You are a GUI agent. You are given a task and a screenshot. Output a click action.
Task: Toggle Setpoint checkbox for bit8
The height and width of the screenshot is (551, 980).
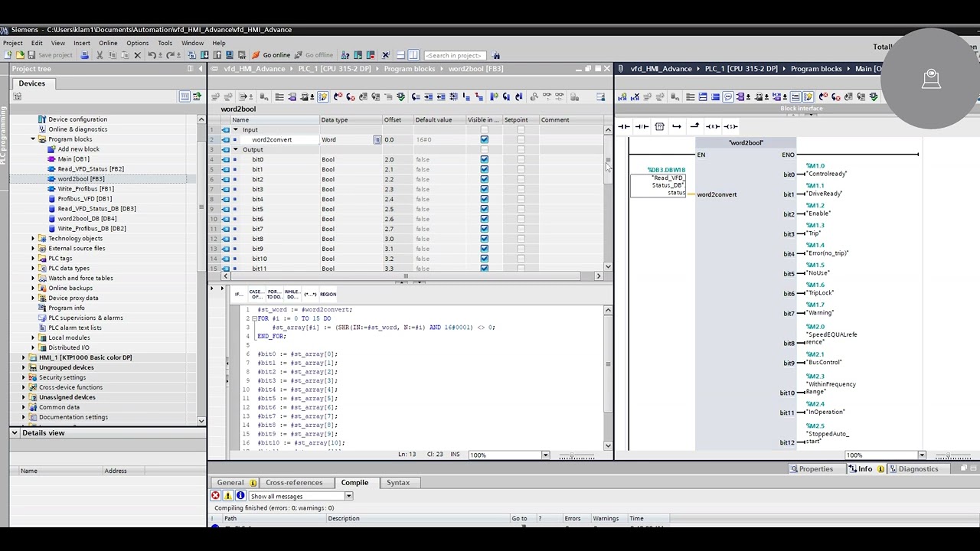(x=521, y=240)
